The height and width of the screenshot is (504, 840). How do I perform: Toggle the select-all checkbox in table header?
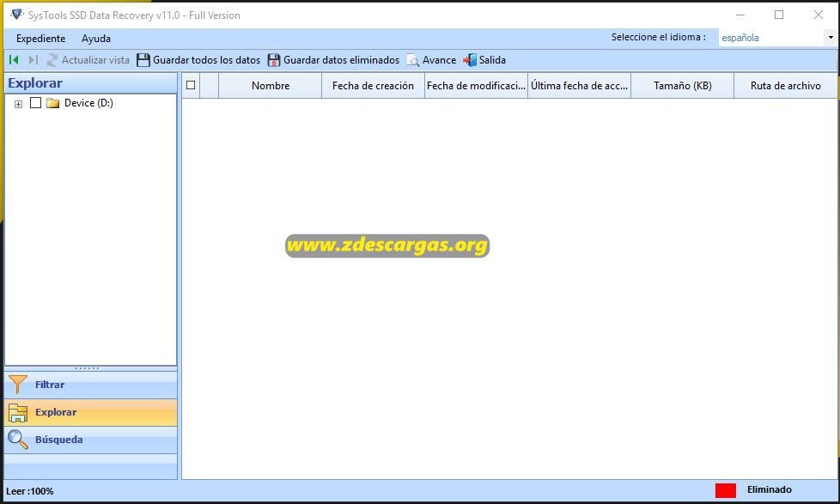click(190, 85)
